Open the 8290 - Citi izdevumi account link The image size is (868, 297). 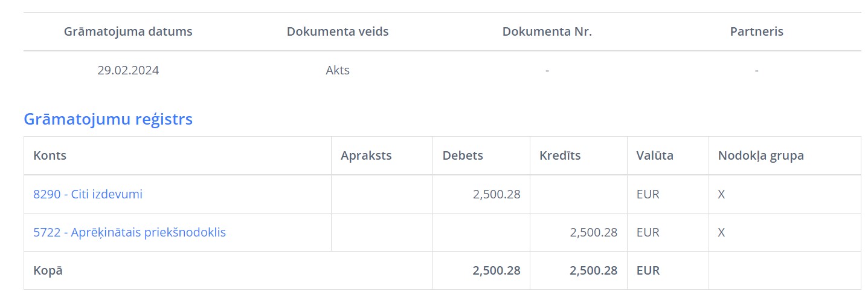coord(88,194)
